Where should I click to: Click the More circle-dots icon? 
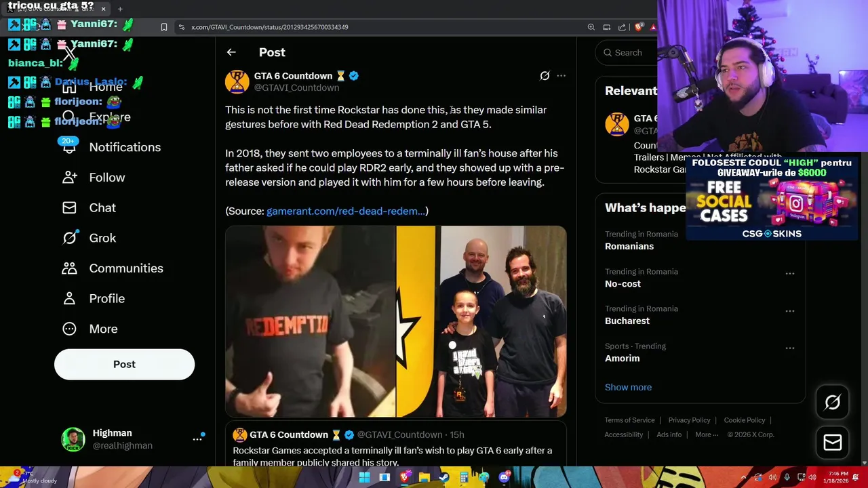click(69, 329)
